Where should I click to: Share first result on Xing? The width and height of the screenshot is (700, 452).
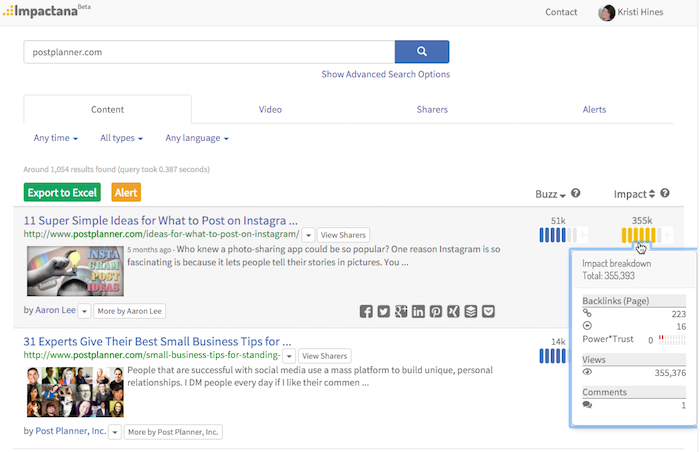coord(453,311)
